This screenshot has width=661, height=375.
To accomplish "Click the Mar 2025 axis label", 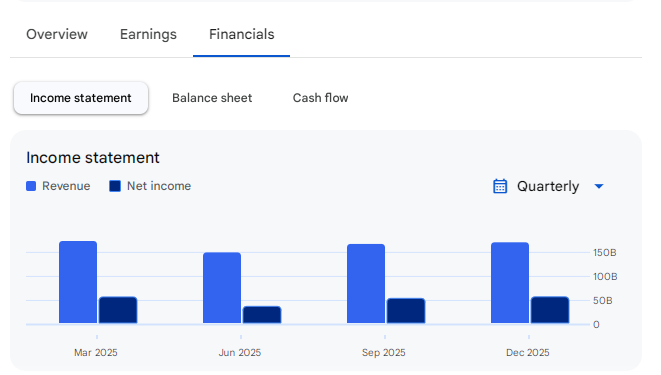I will 96,353.
